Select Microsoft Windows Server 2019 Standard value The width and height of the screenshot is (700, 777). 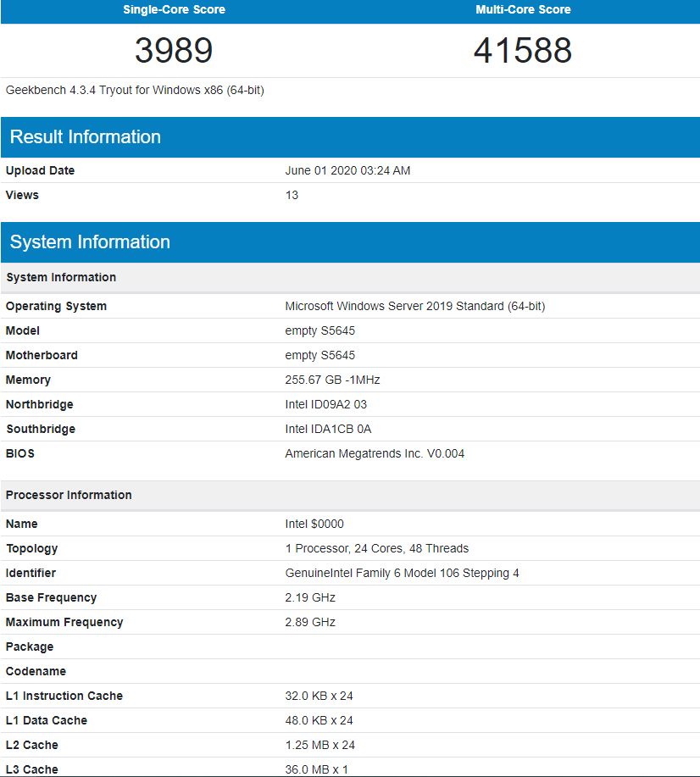pyautogui.click(x=415, y=306)
